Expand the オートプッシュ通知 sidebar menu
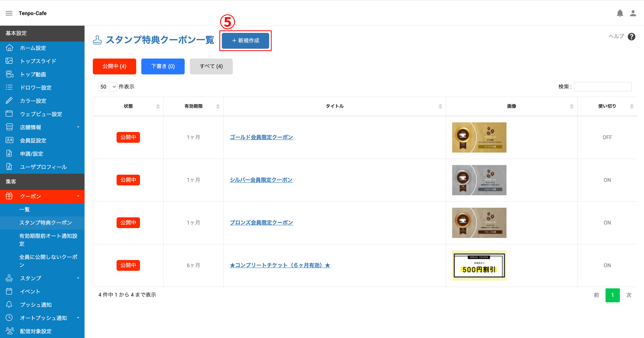This screenshot has height=338, width=644. (42, 318)
